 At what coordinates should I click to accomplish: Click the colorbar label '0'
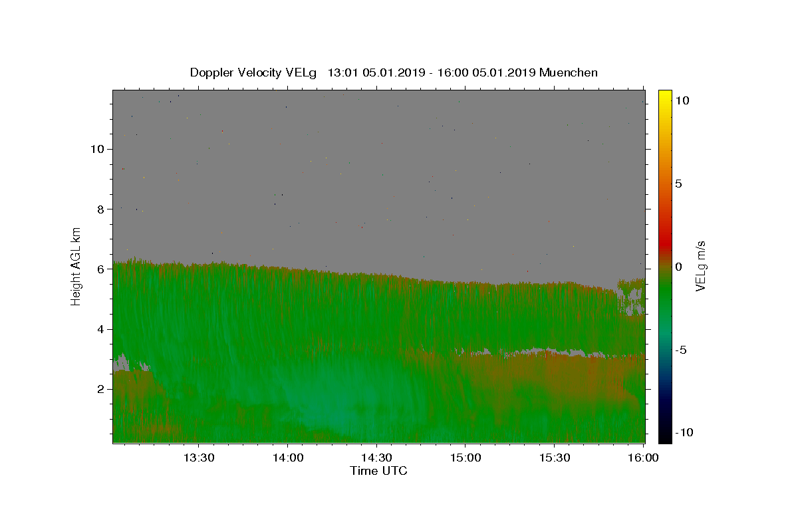click(x=678, y=267)
